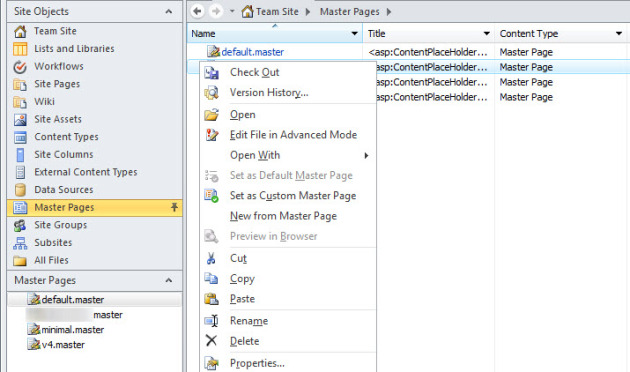Click the Site Pages icon
The width and height of the screenshot is (630, 372).
(x=20, y=84)
